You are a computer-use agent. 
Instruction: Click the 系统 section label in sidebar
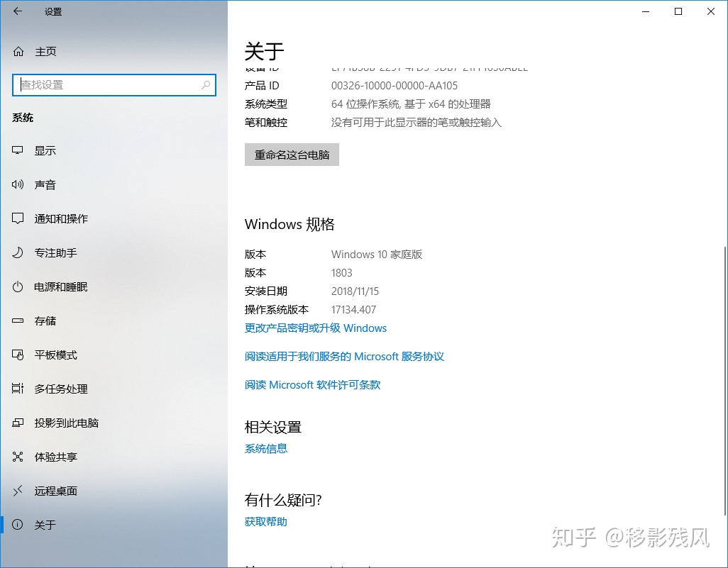coord(23,118)
